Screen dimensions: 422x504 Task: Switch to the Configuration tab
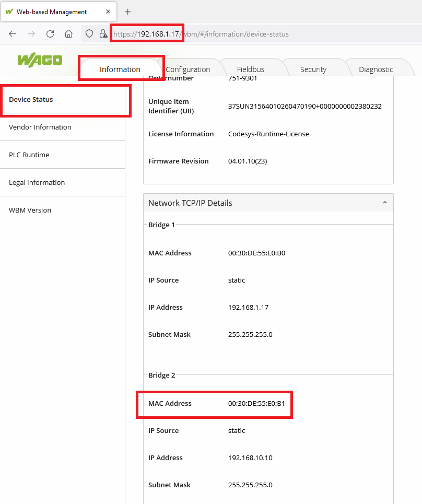coord(187,69)
